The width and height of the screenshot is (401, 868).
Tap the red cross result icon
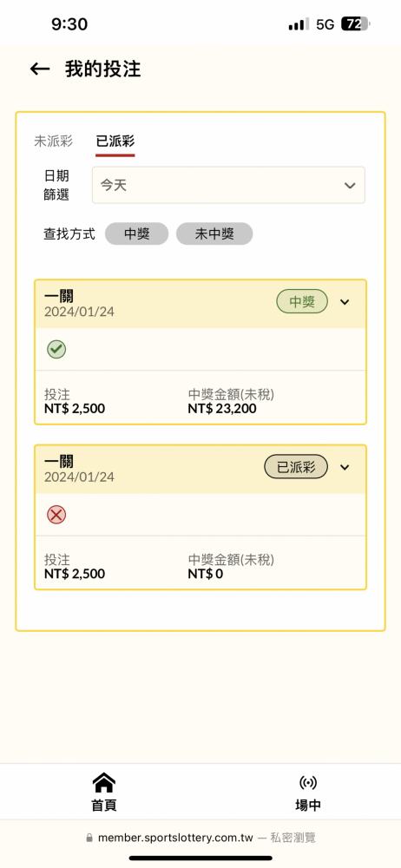(56, 515)
